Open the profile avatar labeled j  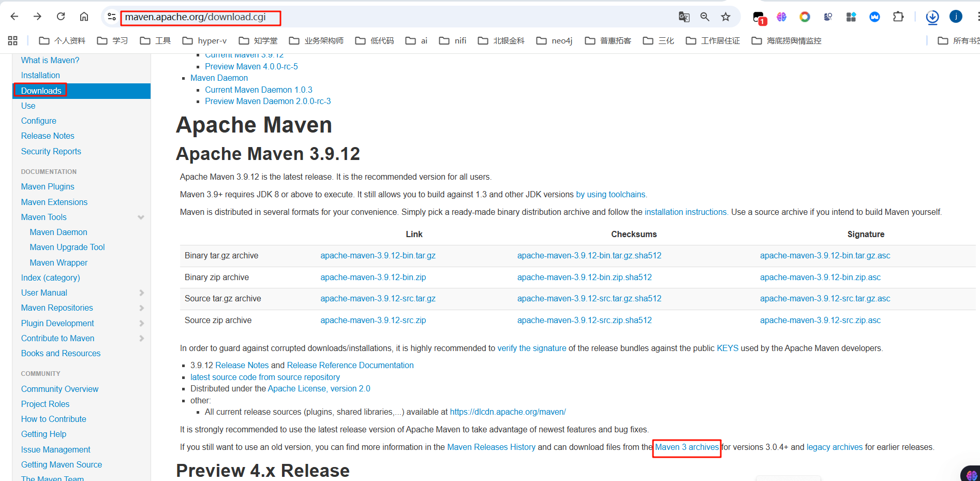[x=956, y=17]
